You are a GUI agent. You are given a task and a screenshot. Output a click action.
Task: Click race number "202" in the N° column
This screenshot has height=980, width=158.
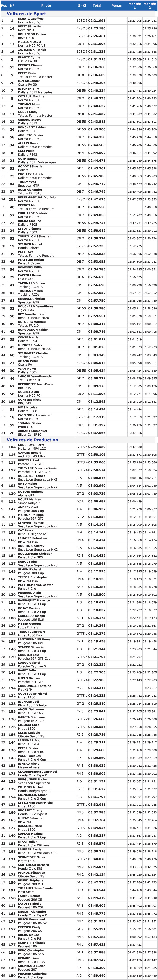click(x=12, y=199)
